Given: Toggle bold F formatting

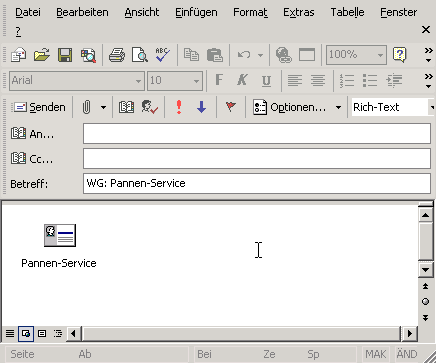Looking at the screenshot, I should [219, 80].
